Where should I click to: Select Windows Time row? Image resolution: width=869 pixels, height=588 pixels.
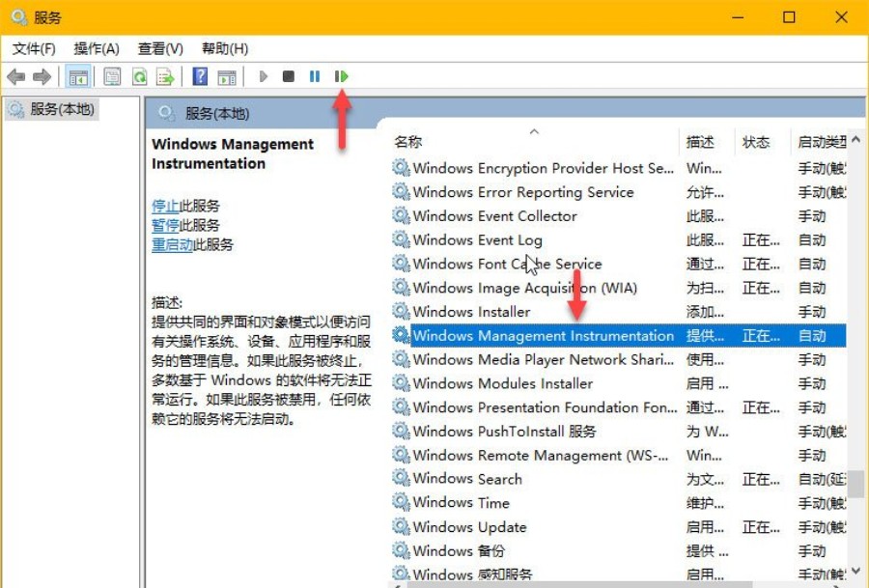pyautogui.click(x=619, y=503)
